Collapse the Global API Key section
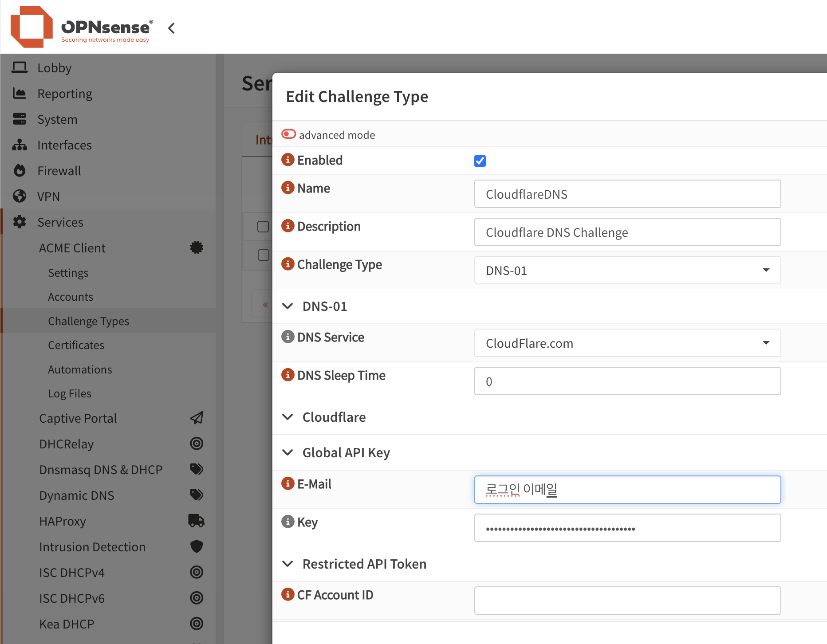This screenshot has height=644, width=827. (288, 452)
